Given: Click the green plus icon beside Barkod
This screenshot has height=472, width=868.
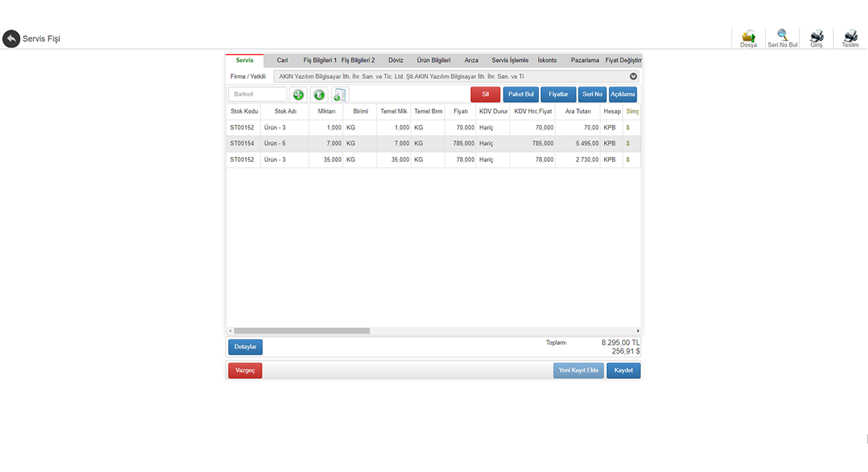Looking at the screenshot, I should click(298, 95).
